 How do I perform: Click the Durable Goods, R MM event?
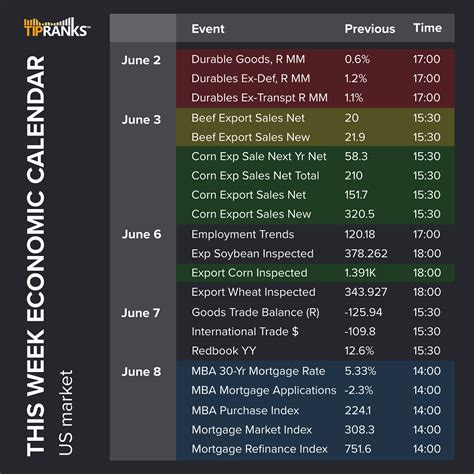248,59
